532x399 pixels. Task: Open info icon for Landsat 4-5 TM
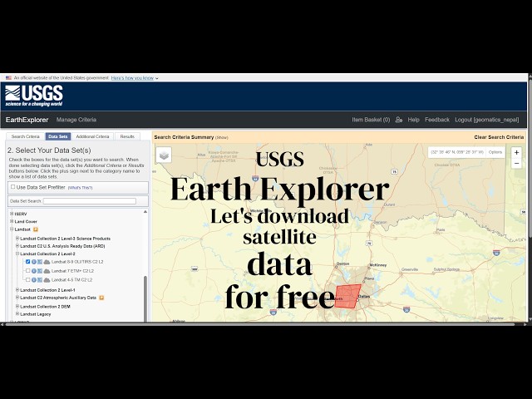[x=34, y=280]
